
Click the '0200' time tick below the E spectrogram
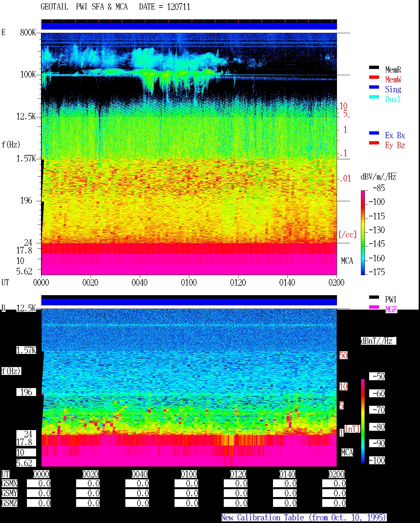coord(336,283)
